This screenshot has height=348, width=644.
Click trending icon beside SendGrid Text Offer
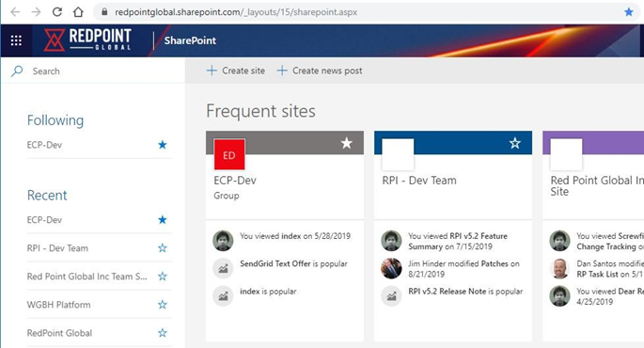click(223, 269)
